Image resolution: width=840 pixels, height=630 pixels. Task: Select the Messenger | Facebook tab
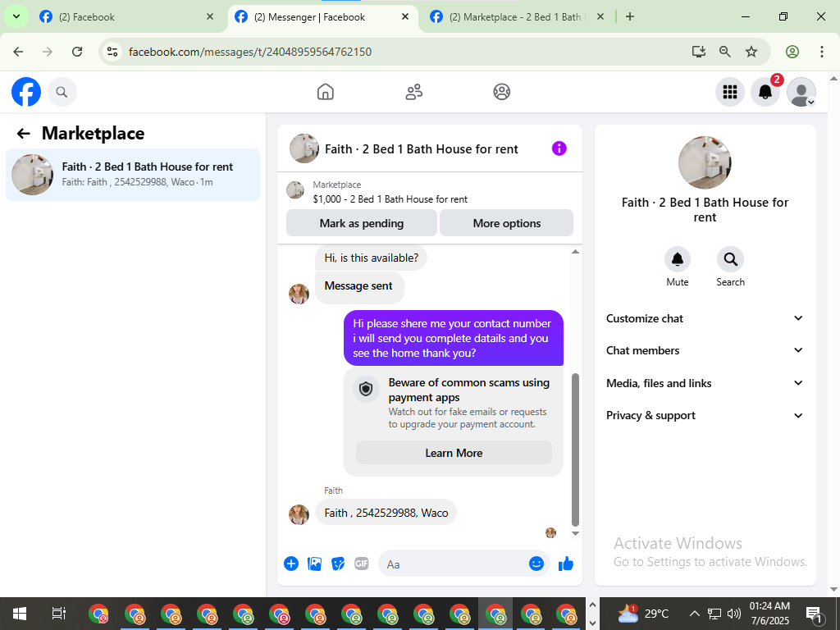tap(323, 17)
